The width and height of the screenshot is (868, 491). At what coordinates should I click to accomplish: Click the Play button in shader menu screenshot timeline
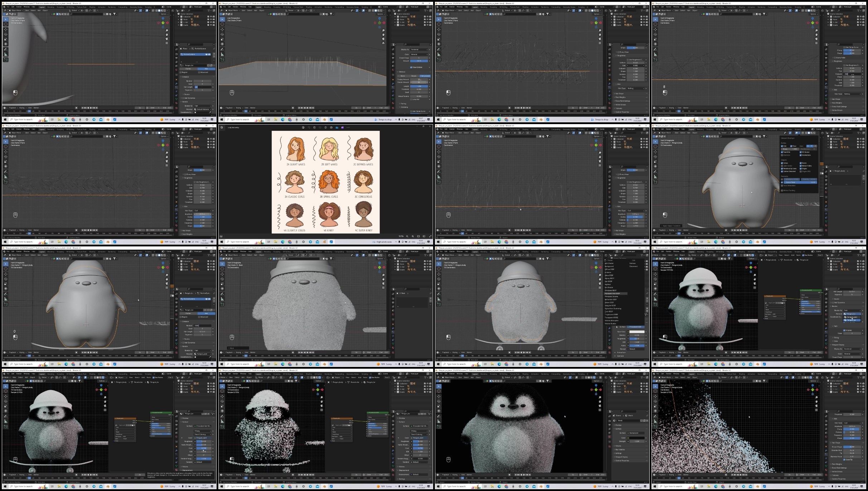coord(524,352)
